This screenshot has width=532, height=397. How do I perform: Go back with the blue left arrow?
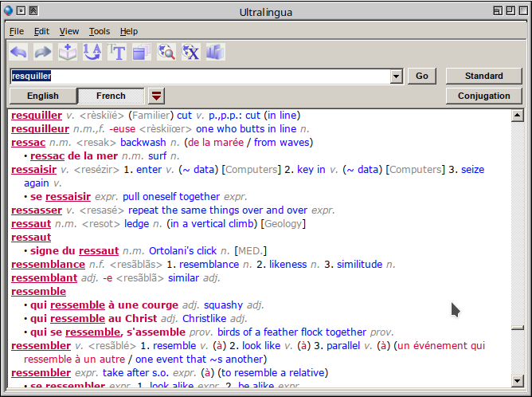[x=18, y=53]
